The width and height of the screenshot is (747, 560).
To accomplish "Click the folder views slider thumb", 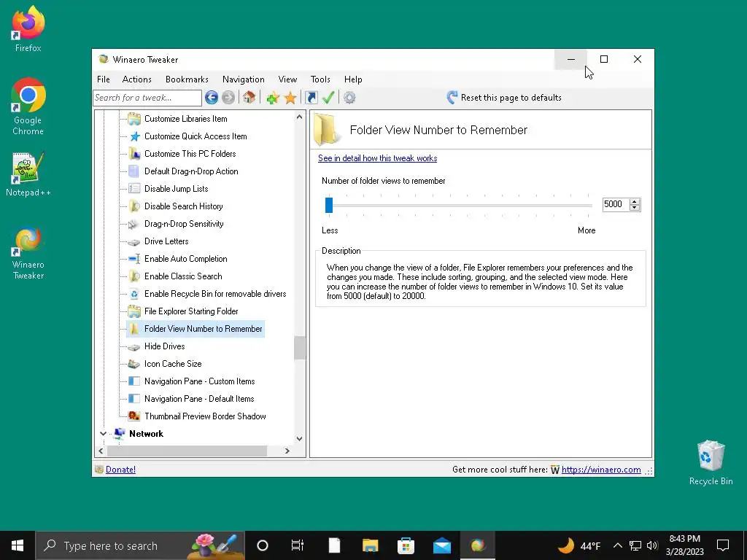I will coord(329,205).
